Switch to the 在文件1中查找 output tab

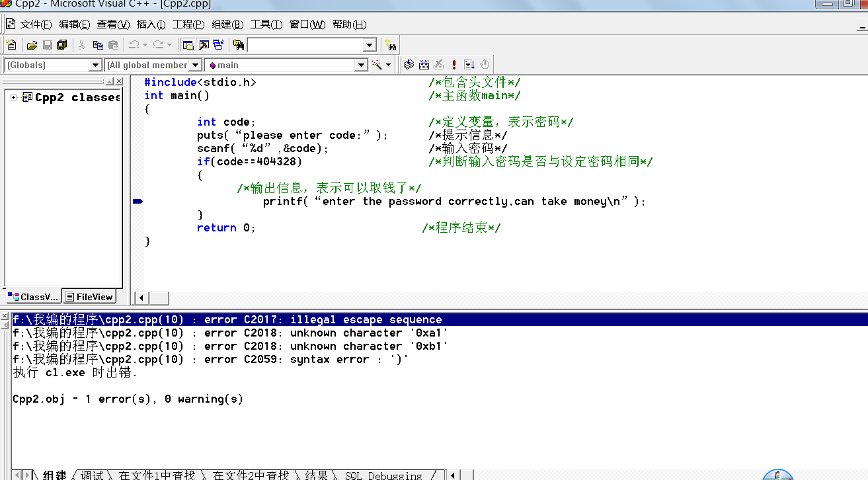(x=156, y=475)
